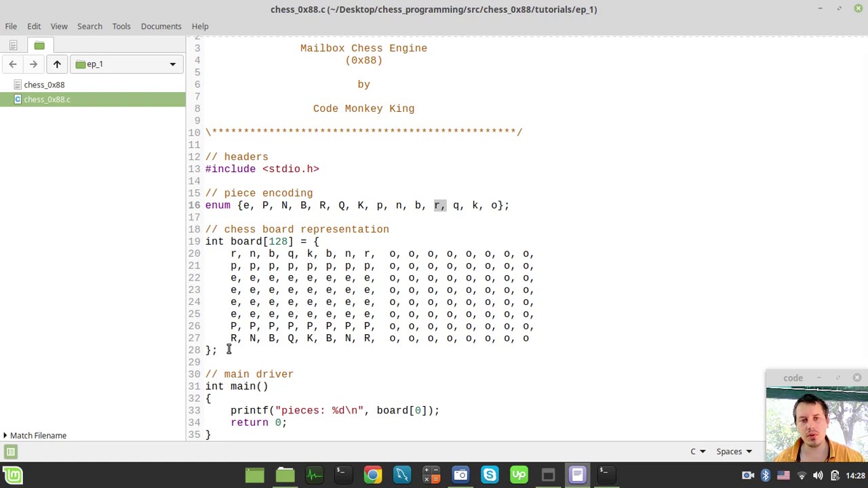Open the Screenshot camera app in taskbar
868x488 pixels.
click(460, 475)
